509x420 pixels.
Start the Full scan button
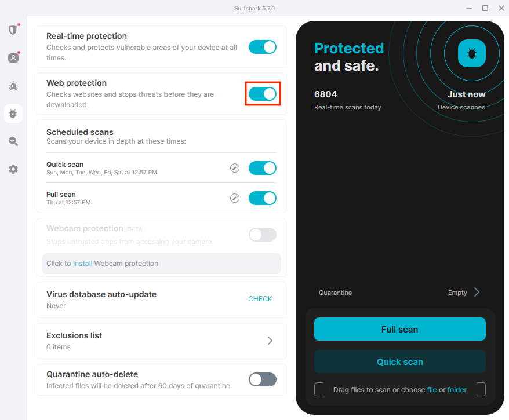399,329
